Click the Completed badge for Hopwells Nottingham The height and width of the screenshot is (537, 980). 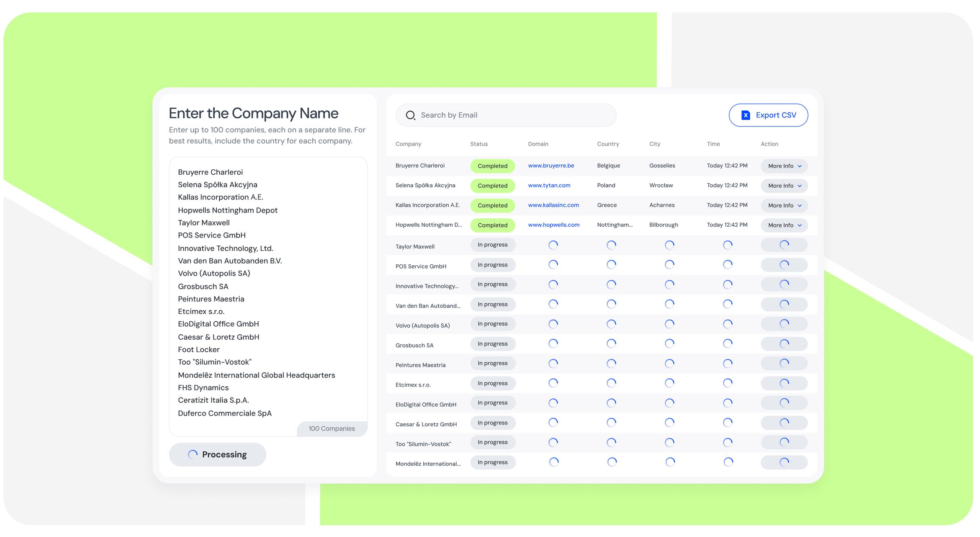coord(492,225)
